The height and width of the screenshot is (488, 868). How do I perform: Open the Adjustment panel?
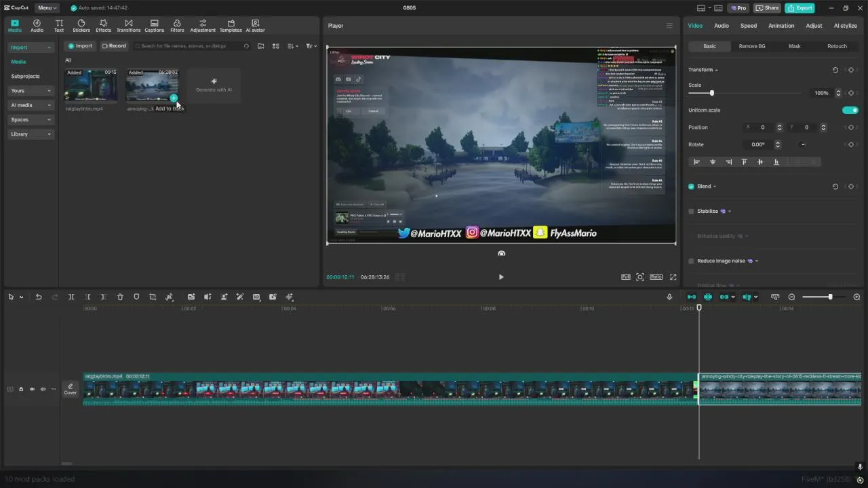click(203, 26)
